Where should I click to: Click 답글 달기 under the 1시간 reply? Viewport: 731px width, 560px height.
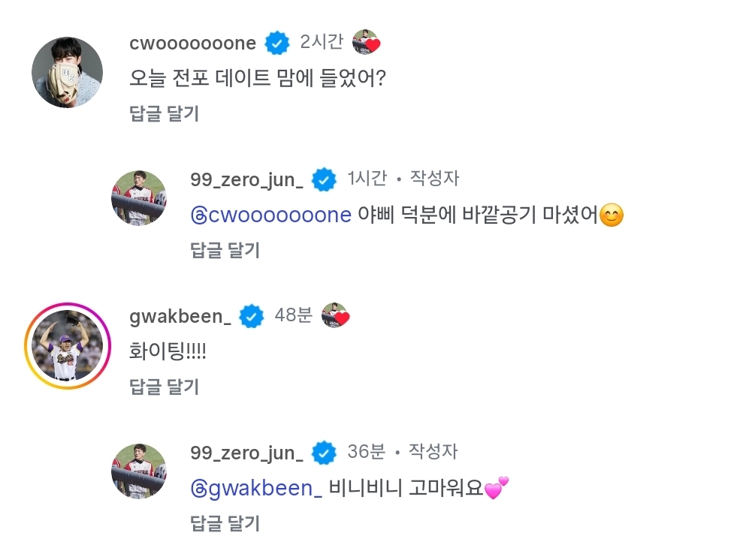[x=225, y=250]
